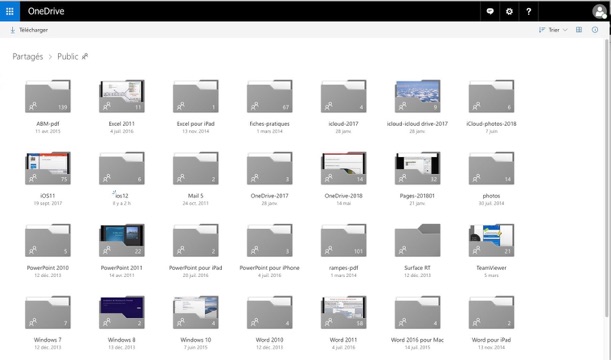
Task: Click the 'Word 2011' folder name
Action: pyautogui.click(x=343, y=340)
